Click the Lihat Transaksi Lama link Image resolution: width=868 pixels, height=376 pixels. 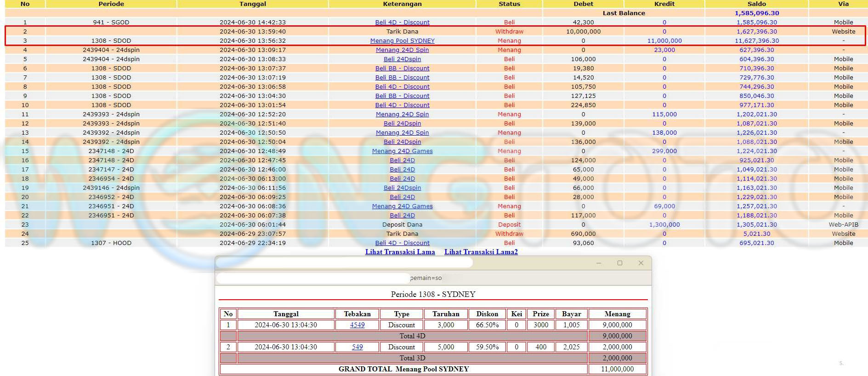400,252
